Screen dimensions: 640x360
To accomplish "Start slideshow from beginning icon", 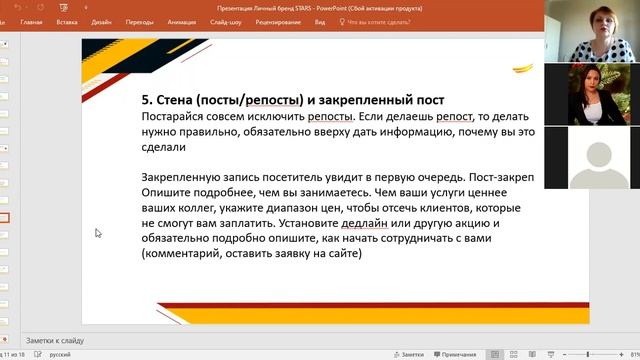I will 63,7.
